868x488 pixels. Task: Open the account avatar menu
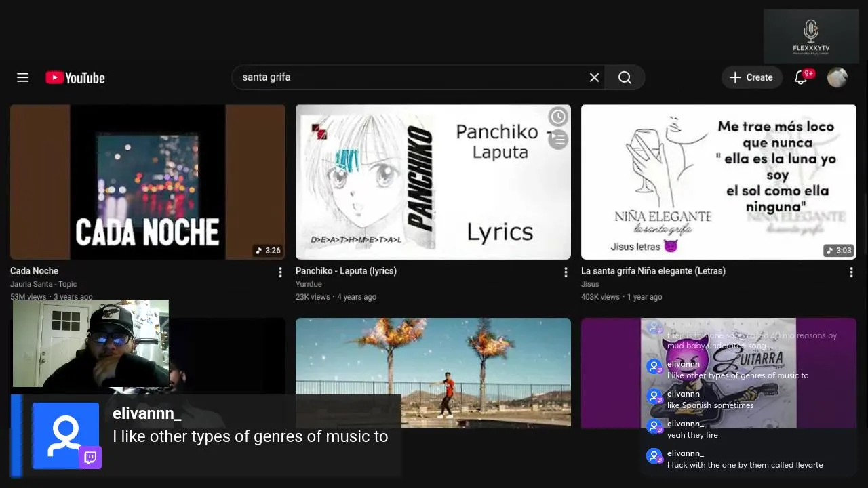point(837,77)
